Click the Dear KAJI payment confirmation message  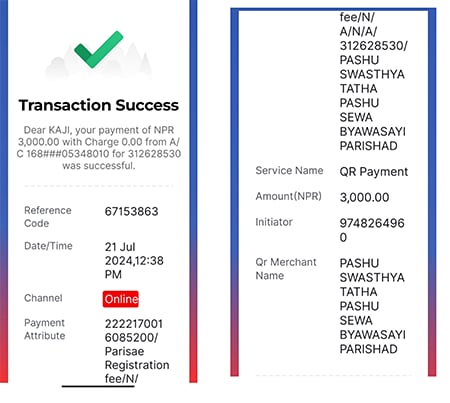(x=99, y=148)
